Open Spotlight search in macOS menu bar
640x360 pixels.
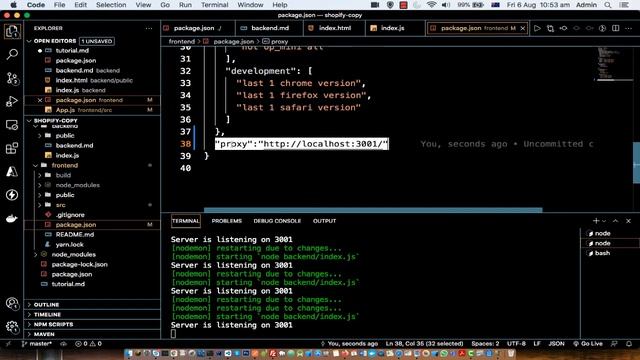(x=608, y=5)
